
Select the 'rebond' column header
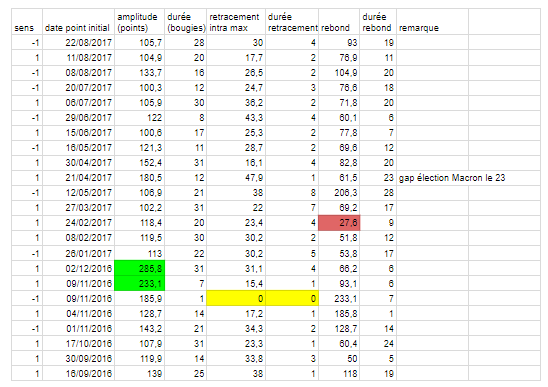pos(339,22)
